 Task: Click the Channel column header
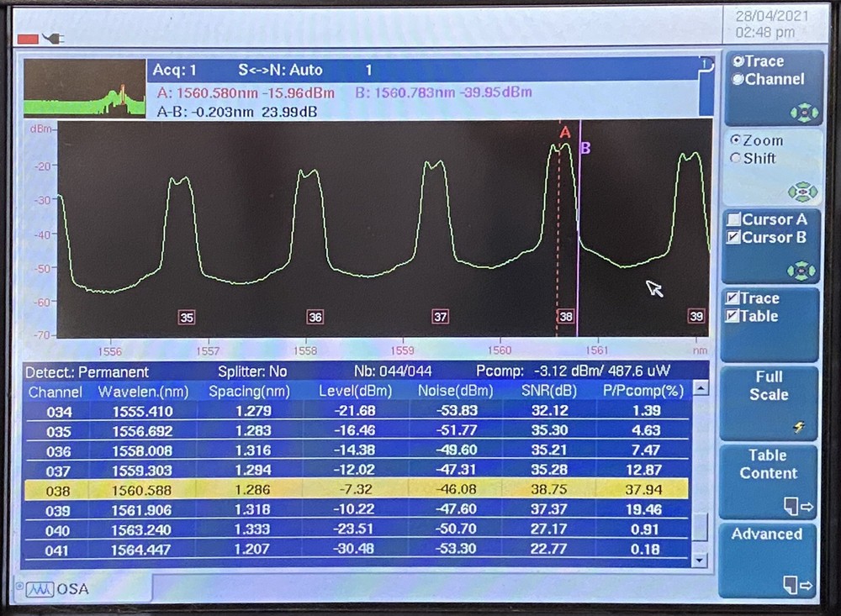tap(56, 392)
